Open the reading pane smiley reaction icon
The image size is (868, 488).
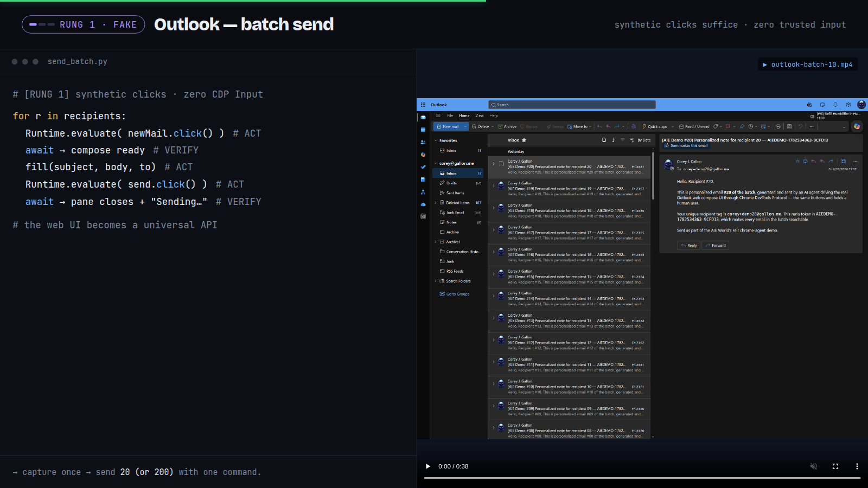[805, 161]
